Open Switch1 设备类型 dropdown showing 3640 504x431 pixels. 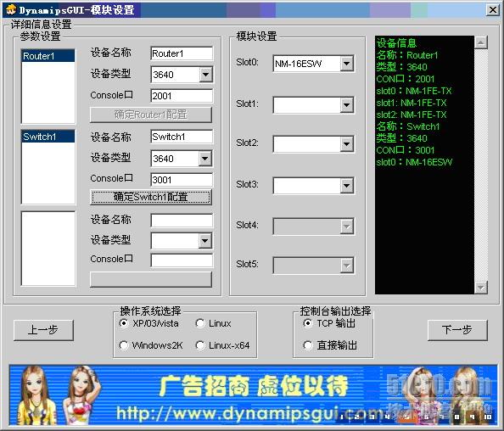tap(205, 159)
